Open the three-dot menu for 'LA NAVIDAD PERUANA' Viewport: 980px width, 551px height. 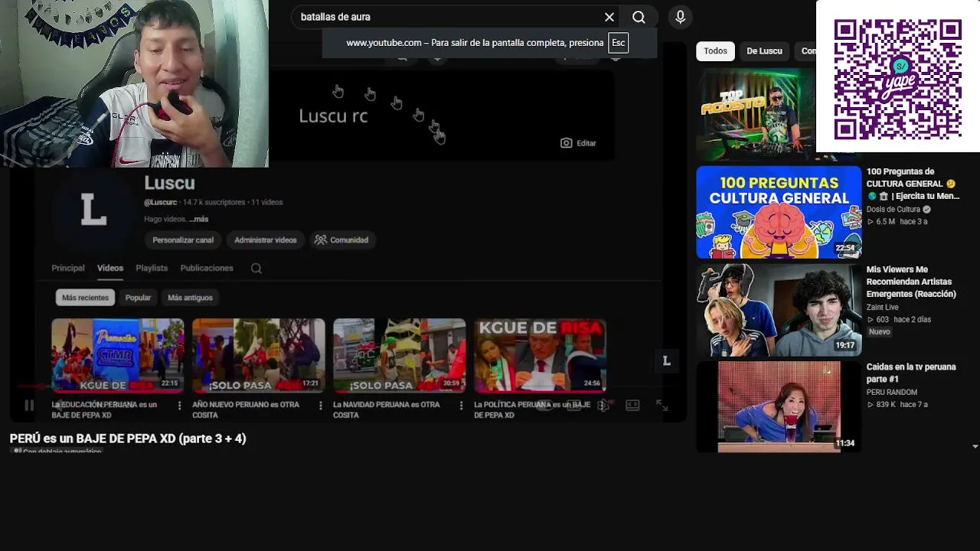pos(461,406)
